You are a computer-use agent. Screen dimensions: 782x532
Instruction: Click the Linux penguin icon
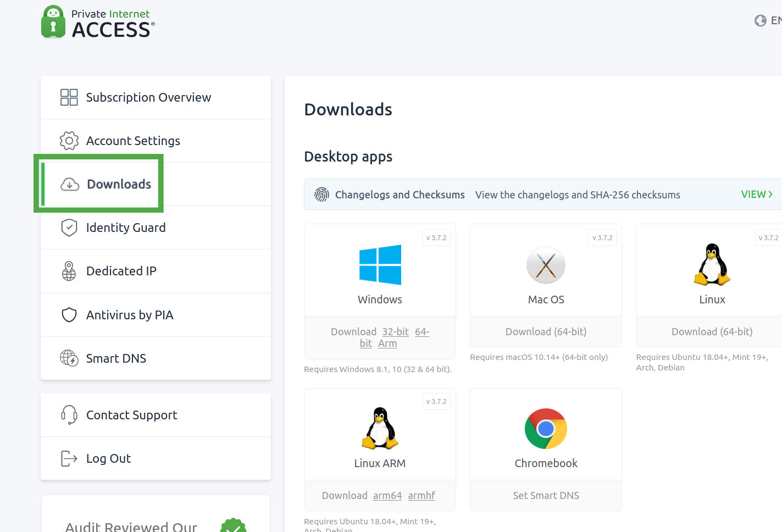712,264
